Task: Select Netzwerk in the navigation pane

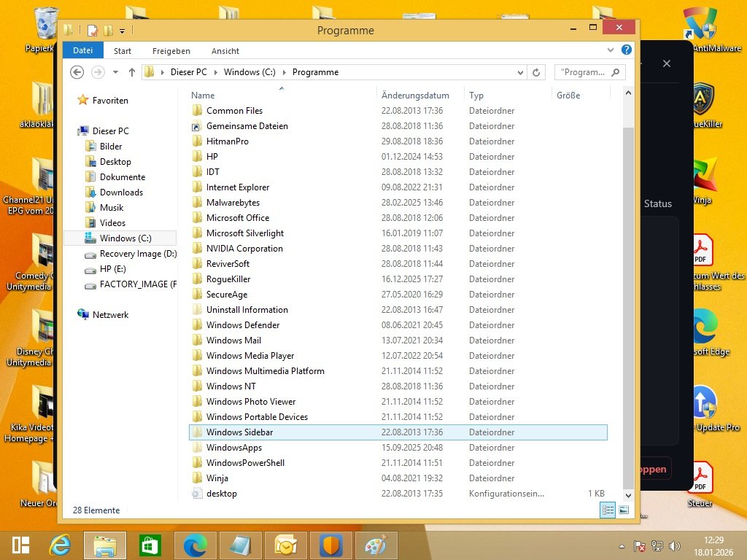Action: (110, 315)
